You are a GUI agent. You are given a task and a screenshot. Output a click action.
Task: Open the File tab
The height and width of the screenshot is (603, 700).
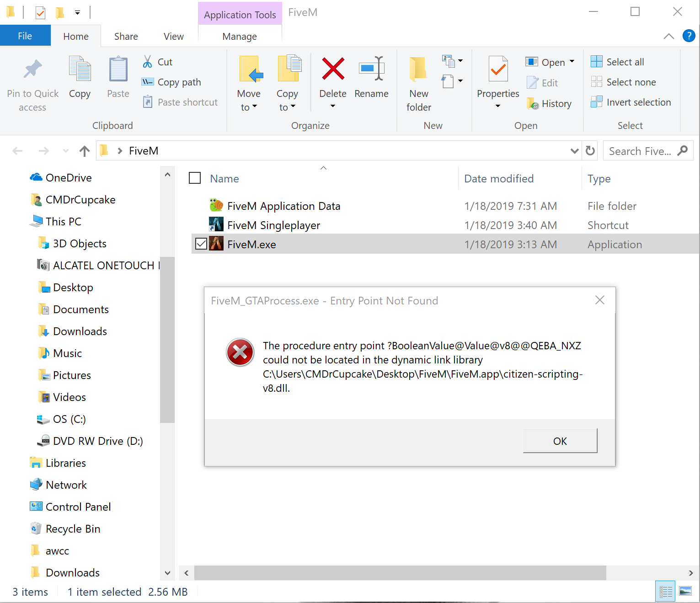(25, 36)
